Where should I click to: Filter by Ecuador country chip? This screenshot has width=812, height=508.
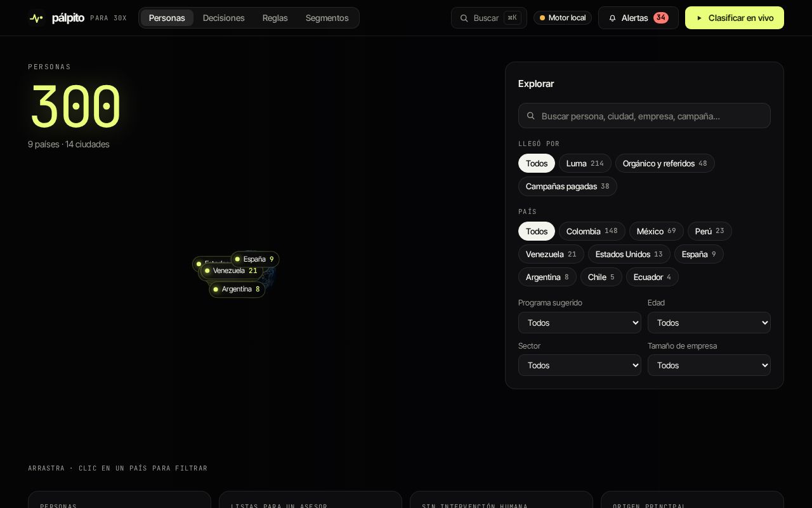pos(652,277)
